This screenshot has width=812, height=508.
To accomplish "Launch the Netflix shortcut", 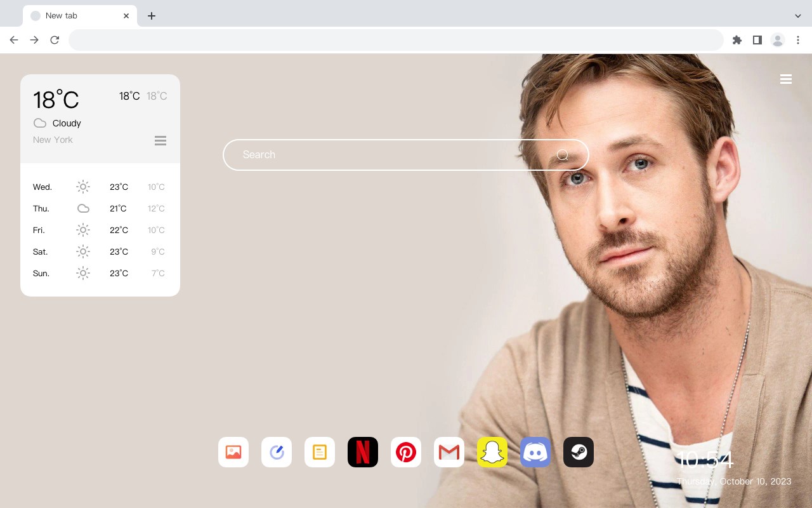I will coord(363,452).
